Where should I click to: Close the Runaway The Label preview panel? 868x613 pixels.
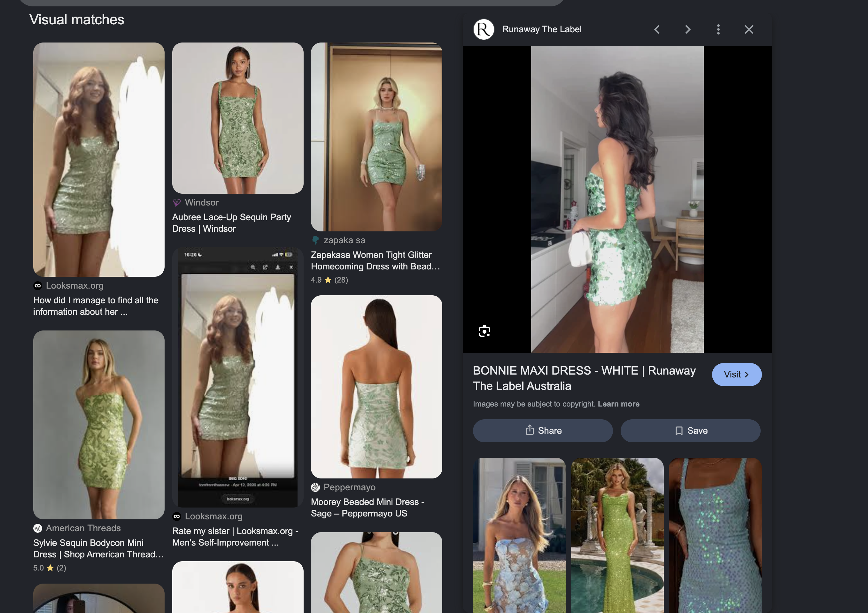(749, 29)
